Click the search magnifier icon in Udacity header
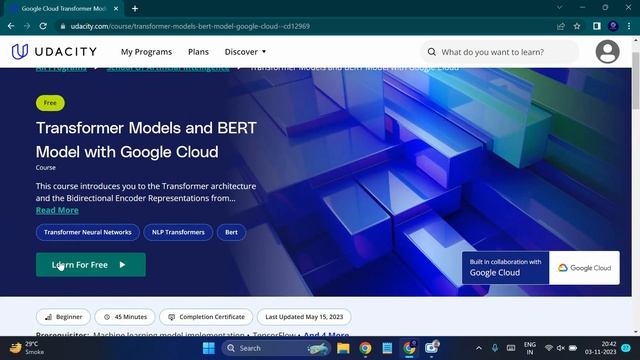Image resolution: width=640 pixels, height=360 pixels. (431, 52)
